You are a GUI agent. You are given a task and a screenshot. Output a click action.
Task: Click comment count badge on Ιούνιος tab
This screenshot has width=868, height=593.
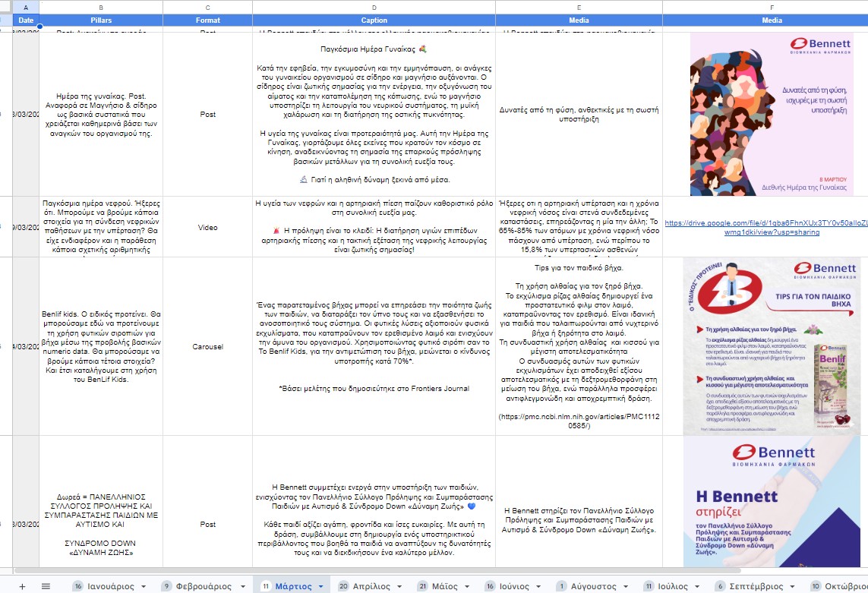coord(493,586)
